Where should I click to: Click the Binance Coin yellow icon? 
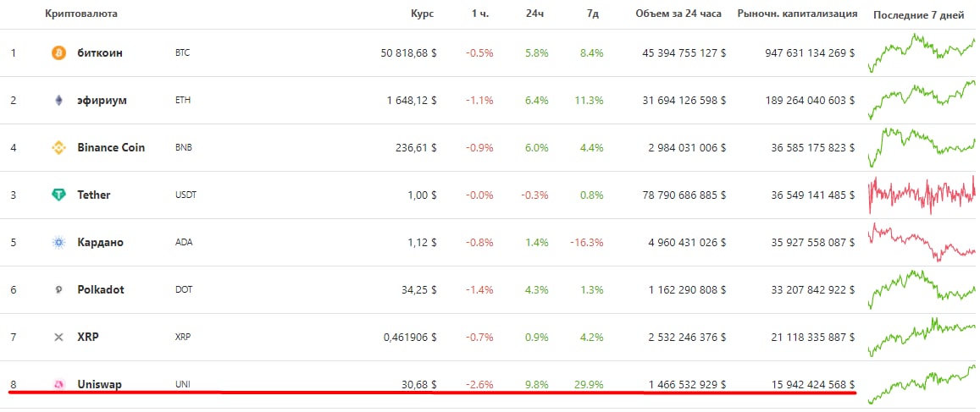tap(58, 148)
